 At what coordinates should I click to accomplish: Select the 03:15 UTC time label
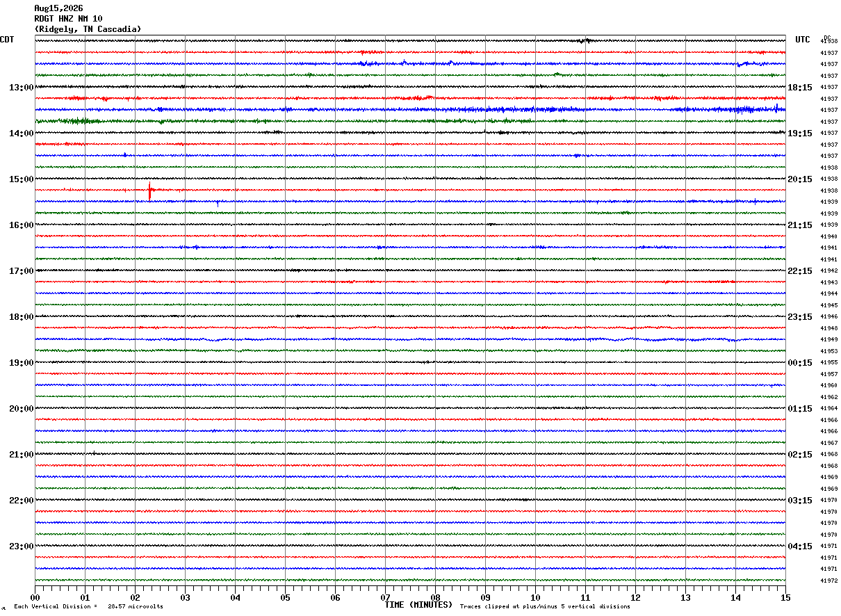pos(800,501)
